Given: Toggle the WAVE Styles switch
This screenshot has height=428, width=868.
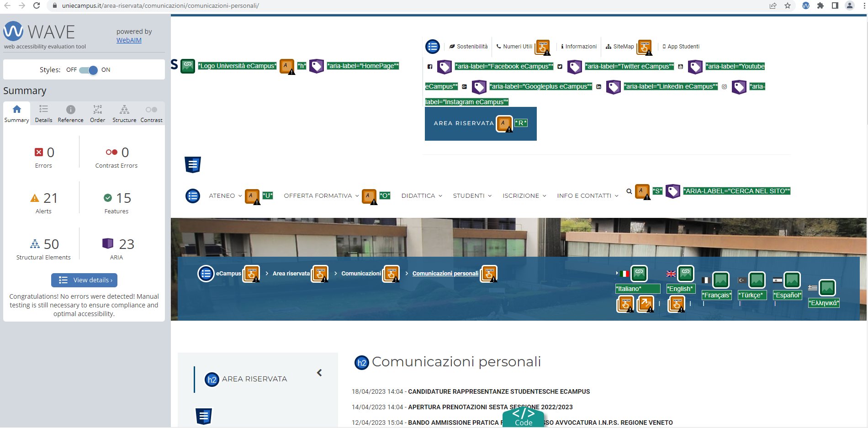Looking at the screenshot, I should [x=88, y=70].
